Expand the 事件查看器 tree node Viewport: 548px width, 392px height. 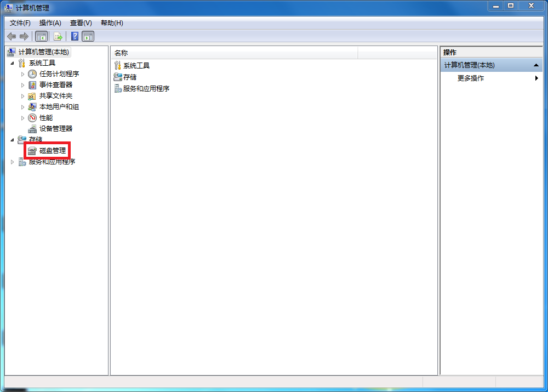click(x=23, y=85)
